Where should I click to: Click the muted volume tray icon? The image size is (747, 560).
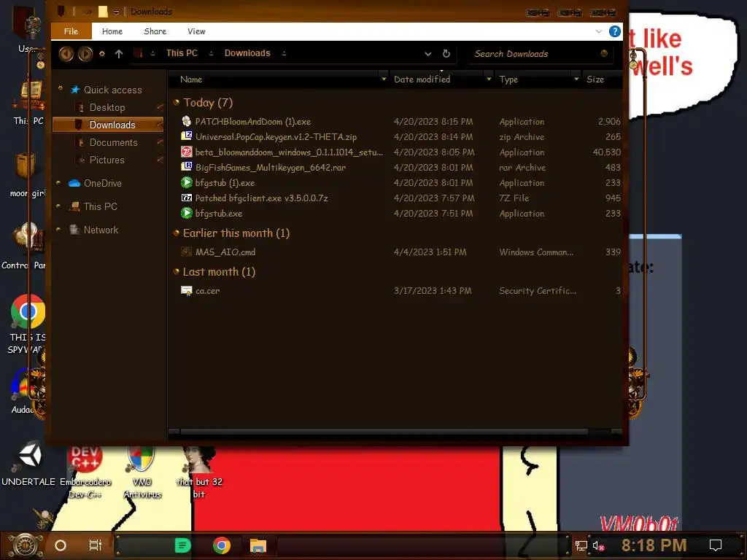tap(598, 545)
